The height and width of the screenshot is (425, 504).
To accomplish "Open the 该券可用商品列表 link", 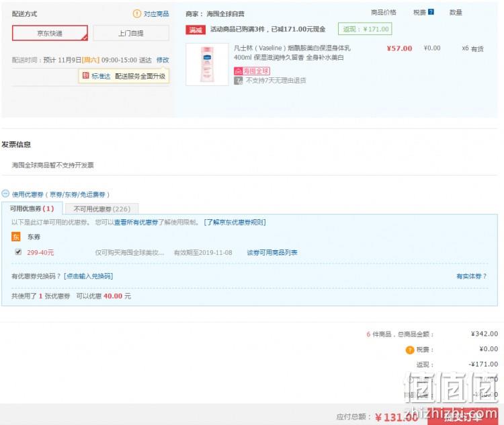I will tap(272, 253).
